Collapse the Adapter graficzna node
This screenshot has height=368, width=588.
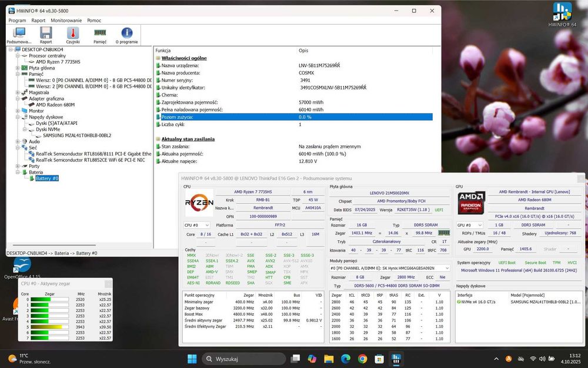(x=17, y=98)
